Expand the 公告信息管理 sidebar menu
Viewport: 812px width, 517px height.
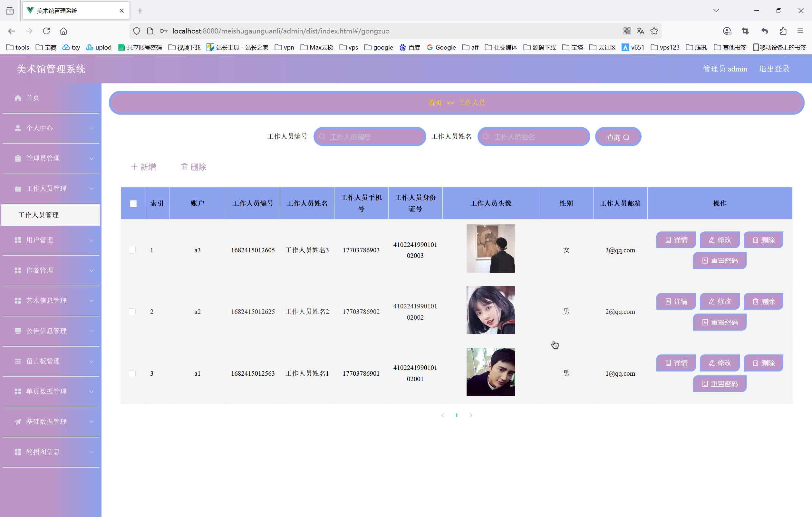pyautogui.click(x=51, y=331)
